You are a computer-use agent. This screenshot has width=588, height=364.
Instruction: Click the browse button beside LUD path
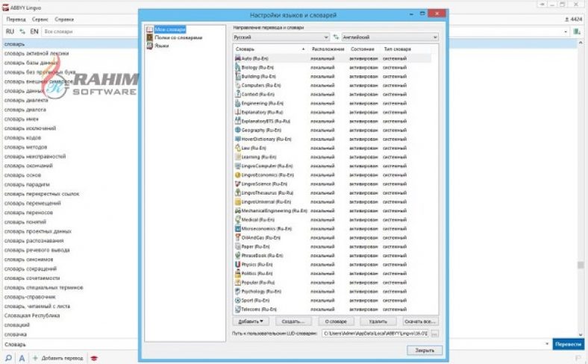click(x=434, y=333)
